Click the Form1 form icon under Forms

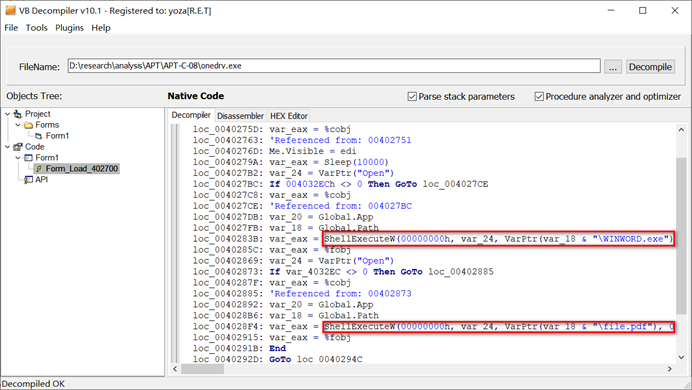[39, 136]
